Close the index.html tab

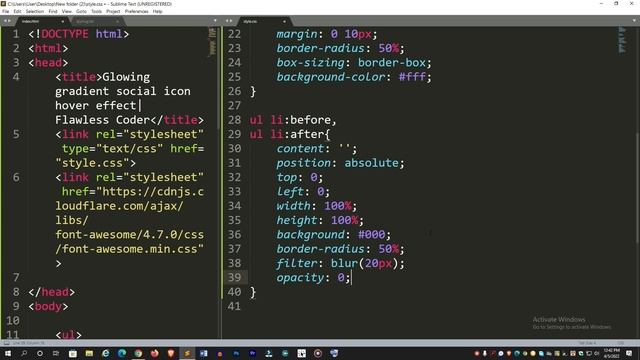tap(62, 21)
